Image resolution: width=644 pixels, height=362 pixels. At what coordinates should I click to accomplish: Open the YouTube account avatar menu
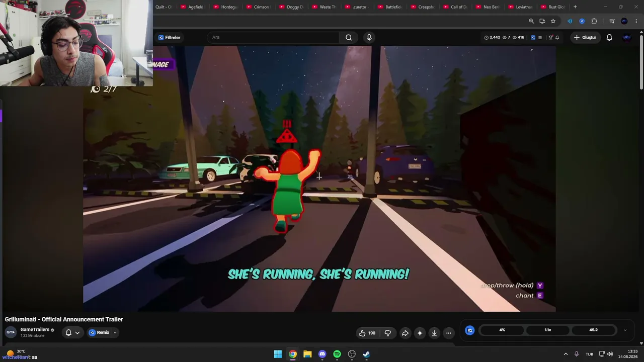pyautogui.click(x=627, y=37)
